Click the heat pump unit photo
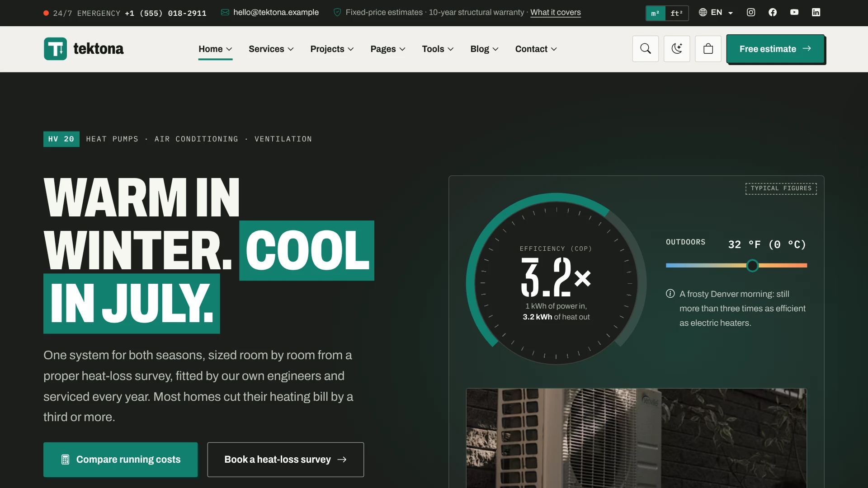Image resolution: width=868 pixels, height=488 pixels. click(x=636, y=438)
